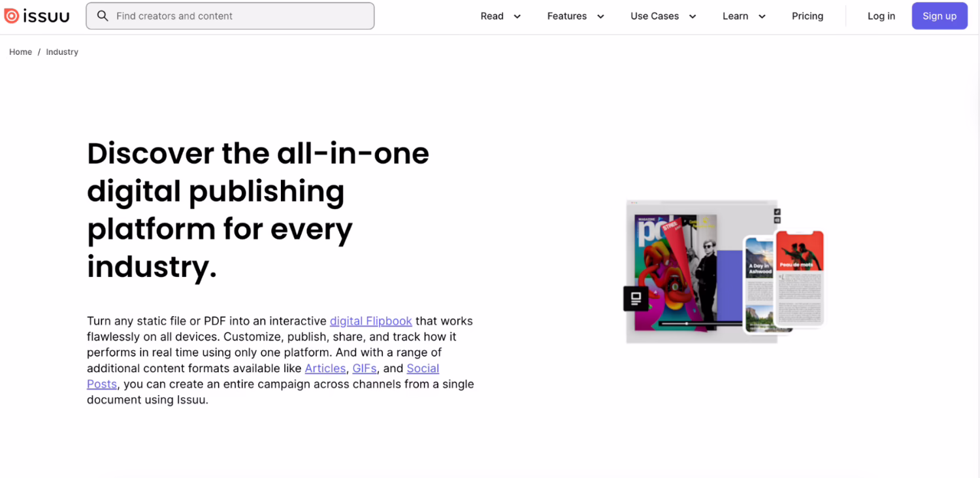The height and width of the screenshot is (478, 980).
Task: Click the small layout icon below the link icon
Action: point(777,221)
